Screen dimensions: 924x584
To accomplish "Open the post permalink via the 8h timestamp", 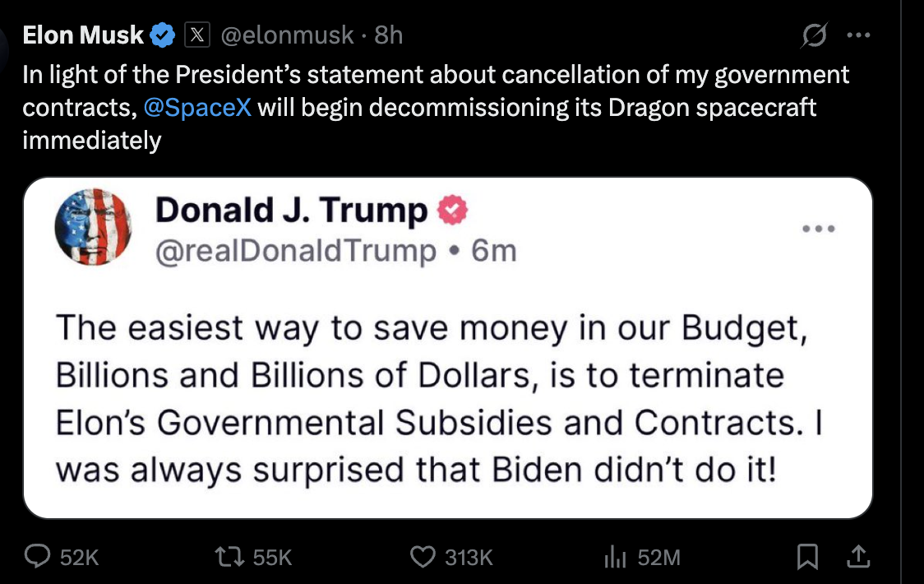I will click(388, 35).
